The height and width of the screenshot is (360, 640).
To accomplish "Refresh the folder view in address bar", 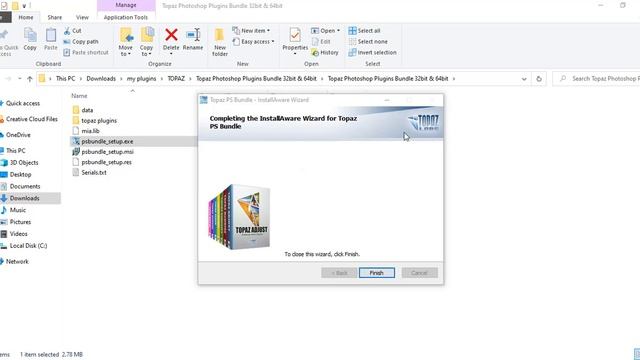I will pos(539,79).
